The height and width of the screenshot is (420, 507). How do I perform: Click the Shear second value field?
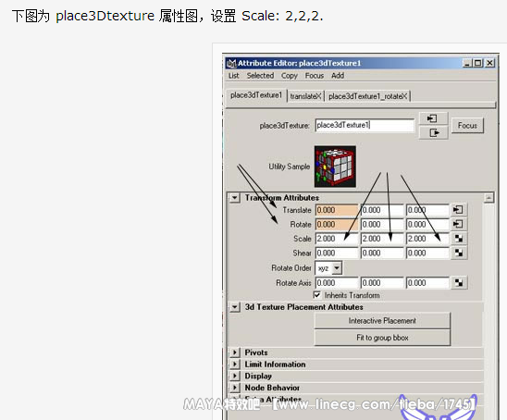(x=382, y=253)
